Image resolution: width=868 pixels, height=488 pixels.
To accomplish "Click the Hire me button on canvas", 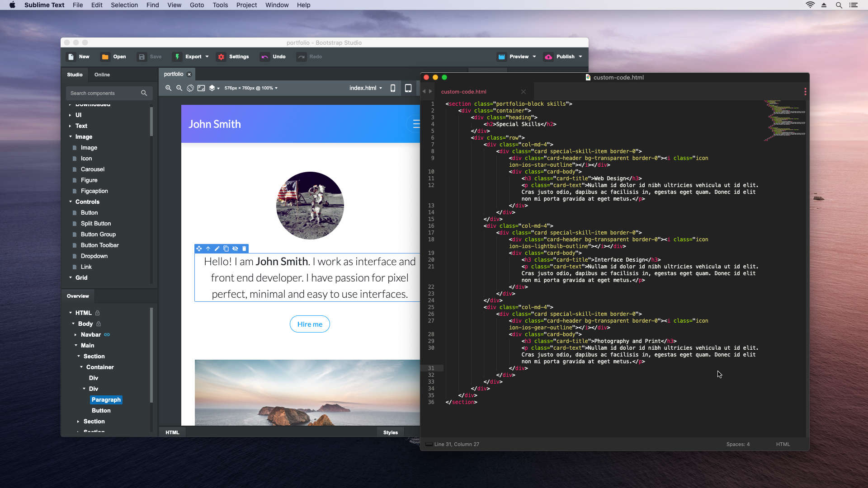I will pos(310,324).
